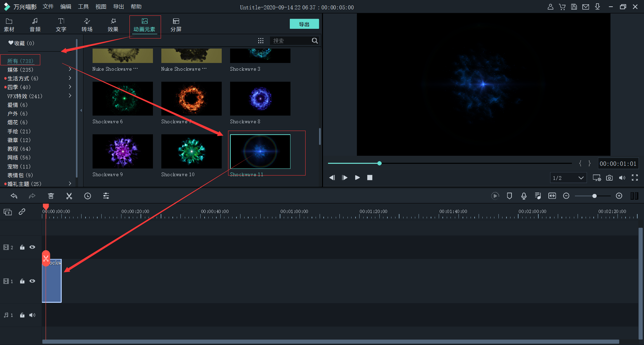Expand the 媒体 (235) category
Viewport: 644px width, 345px height.
point(70,69)
